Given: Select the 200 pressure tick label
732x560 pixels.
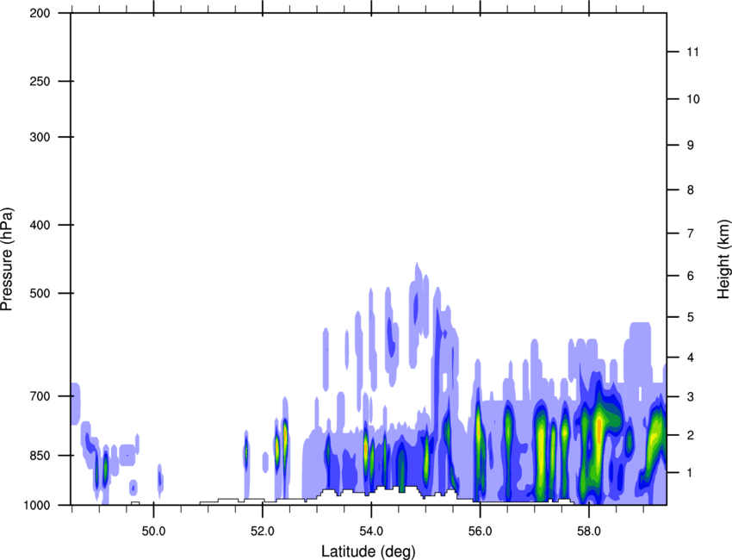Looking at the screenshot, I should click(40, 13).
